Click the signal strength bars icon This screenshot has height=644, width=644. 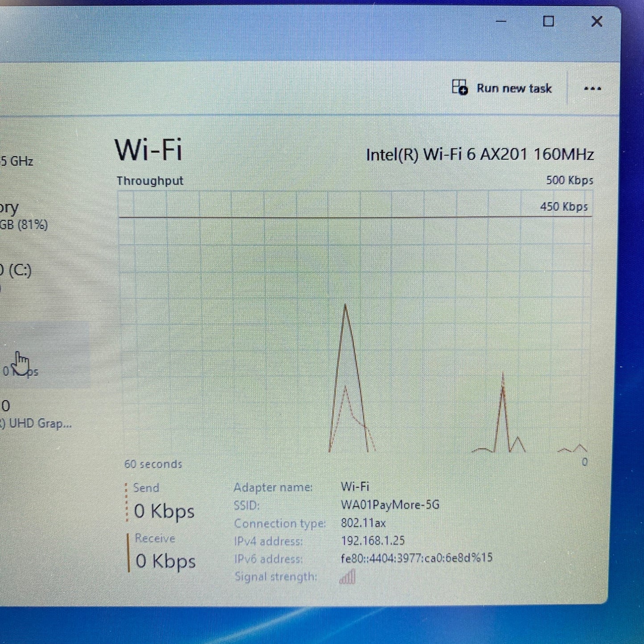[347, 577]
